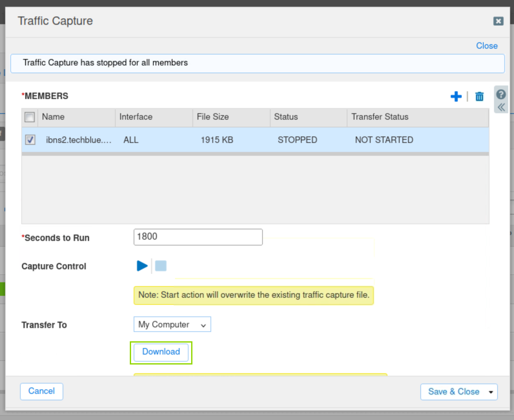Toggle the select-all members header checkbox
Image resolution: width=514 pixels, height=420 pixels.
point(30,117)
